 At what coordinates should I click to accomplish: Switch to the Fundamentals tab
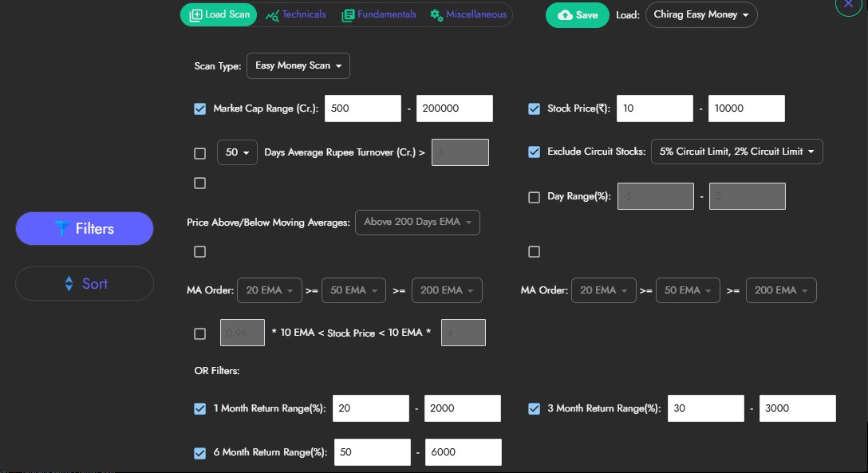[379, 15]
